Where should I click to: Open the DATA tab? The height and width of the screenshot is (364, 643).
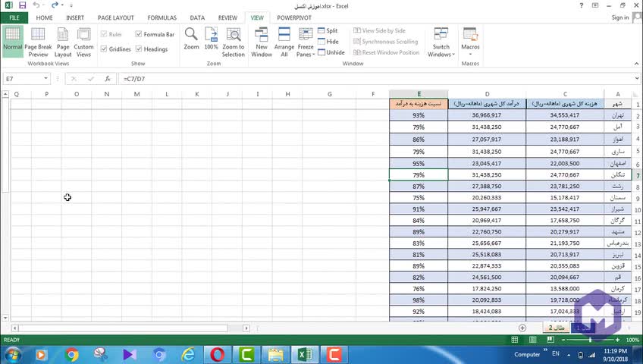(197, 17)
